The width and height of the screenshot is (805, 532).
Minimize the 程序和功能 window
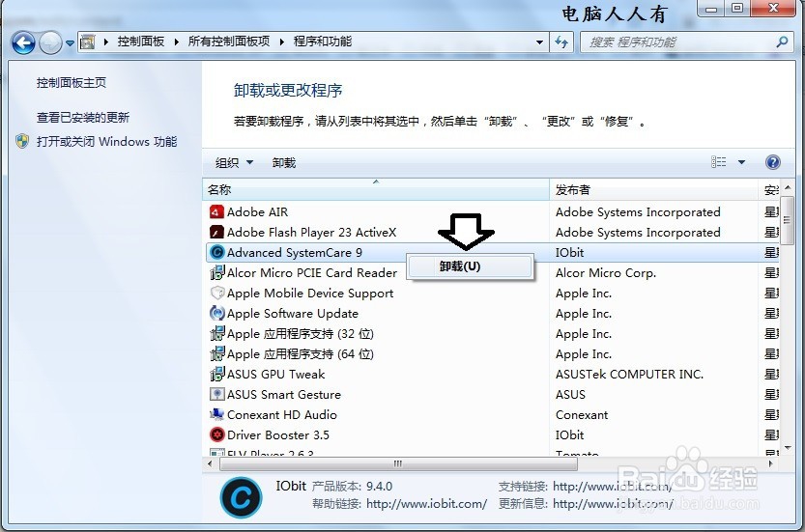(711, 9)
